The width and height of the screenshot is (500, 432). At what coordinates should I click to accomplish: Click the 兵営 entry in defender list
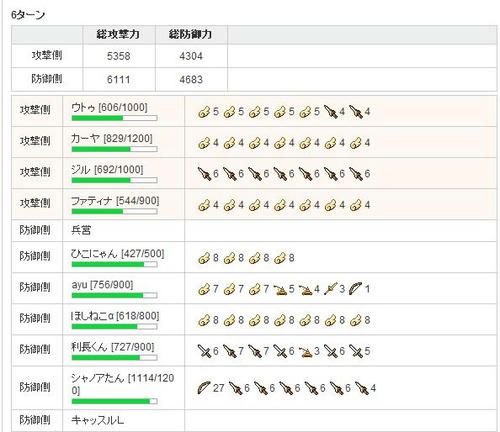81,230
